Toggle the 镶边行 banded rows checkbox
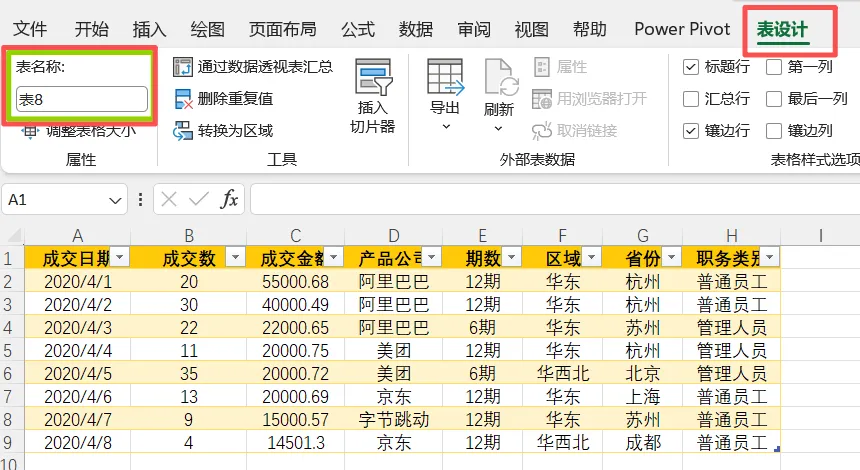This screenshot has height=470, width=860. (691, 131)
